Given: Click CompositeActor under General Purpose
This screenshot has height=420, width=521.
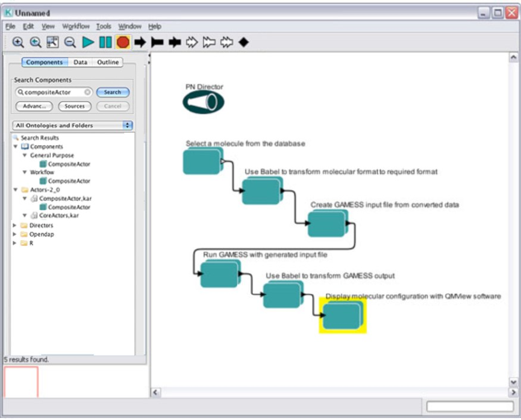Looking at the screenshot, I should [69, 164].
